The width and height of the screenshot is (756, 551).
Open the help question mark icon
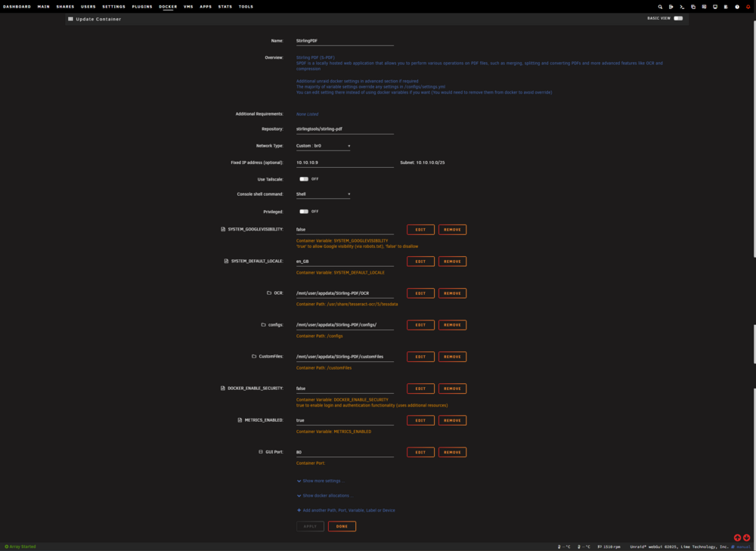(736, 7)
